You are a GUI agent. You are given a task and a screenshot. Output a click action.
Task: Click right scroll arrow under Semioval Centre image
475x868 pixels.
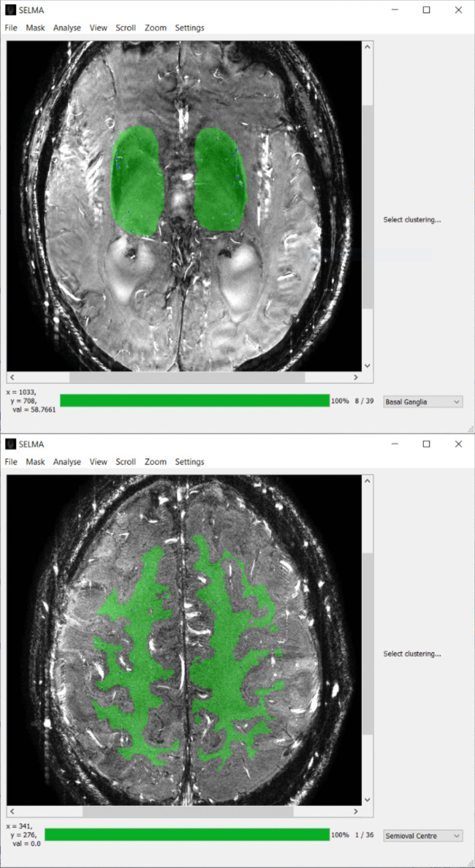[x=355, y=811]
